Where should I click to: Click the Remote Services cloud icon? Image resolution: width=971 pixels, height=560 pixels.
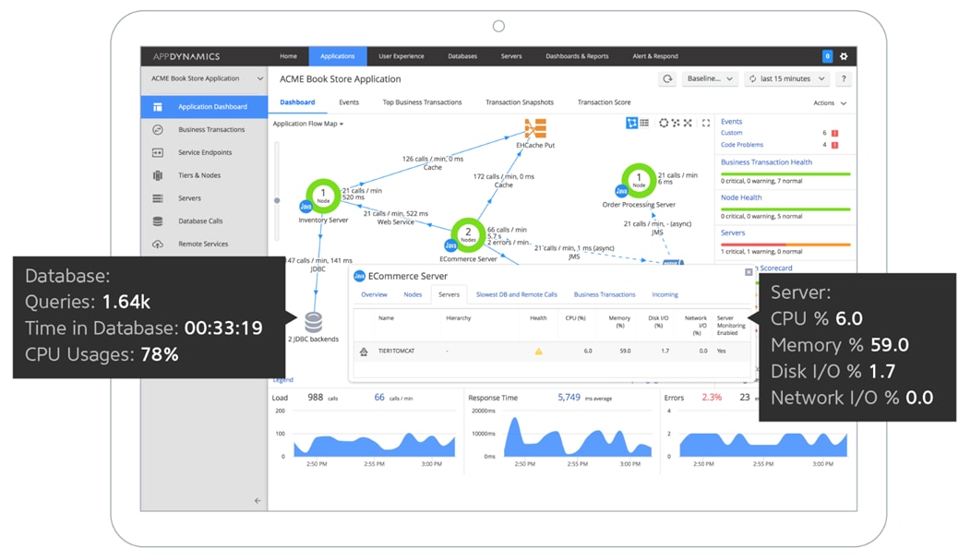click(x=158, y=244)
